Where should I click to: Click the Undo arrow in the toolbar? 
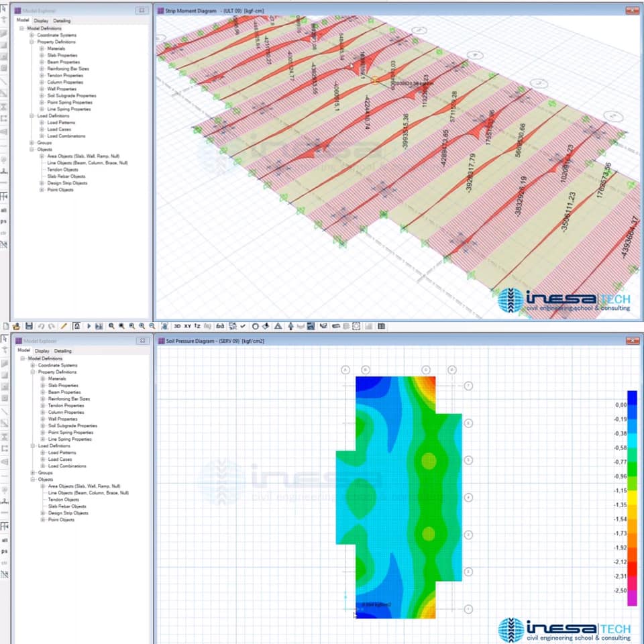(x=41, y=326)
